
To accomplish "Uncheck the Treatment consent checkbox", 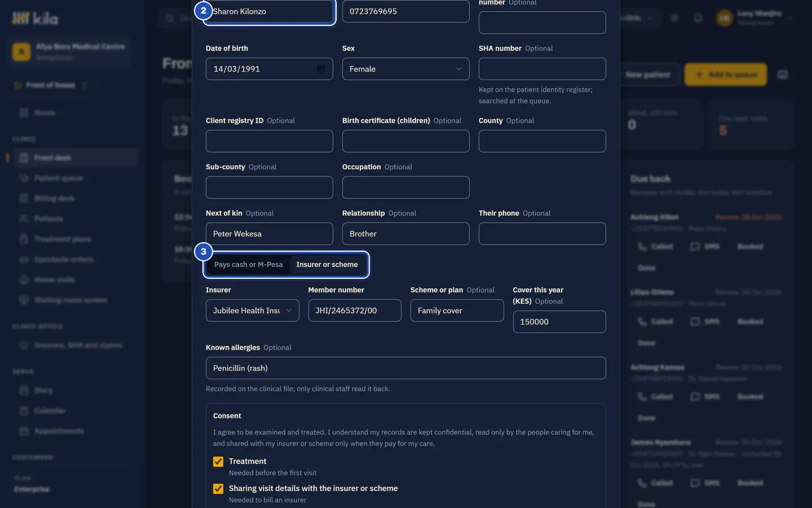I will (218, 462).
